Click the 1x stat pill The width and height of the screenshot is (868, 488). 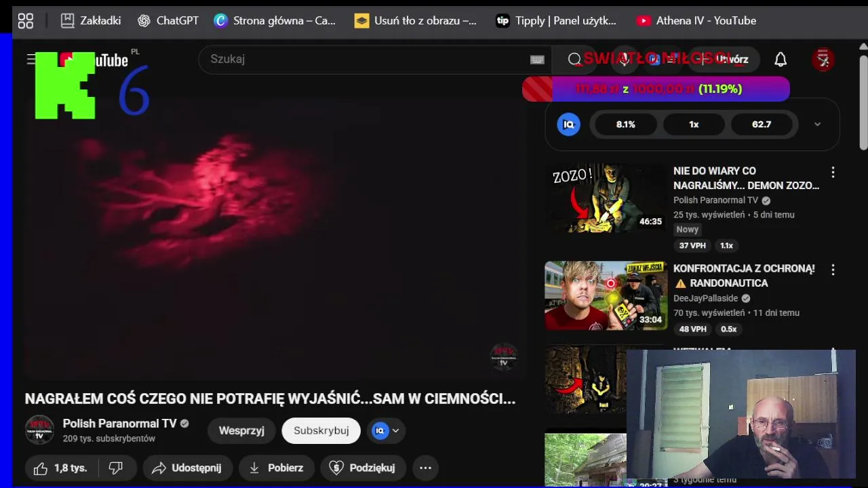coord(694,124)
